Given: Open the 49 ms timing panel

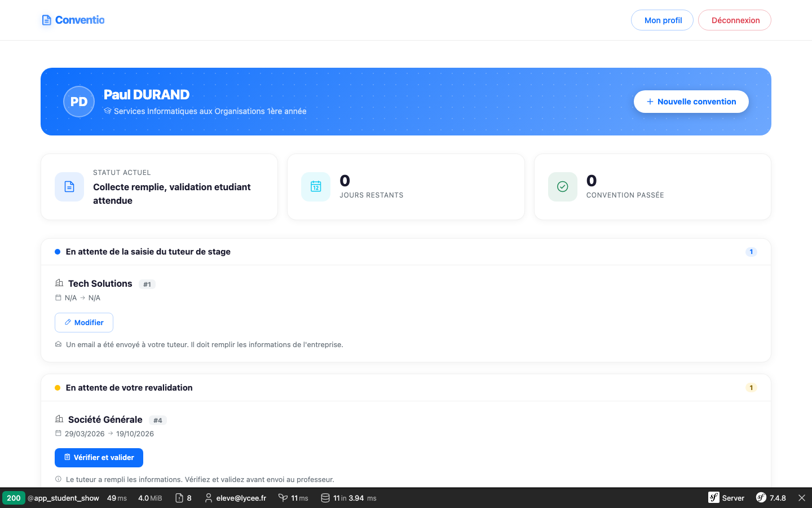Looking at the screenshot, I should [x=117, y=498].
